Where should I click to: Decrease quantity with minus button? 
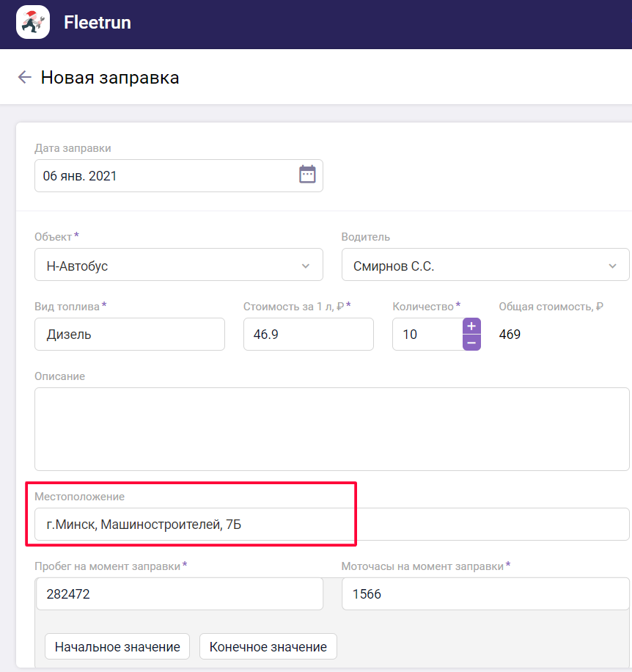coord(471,343)
